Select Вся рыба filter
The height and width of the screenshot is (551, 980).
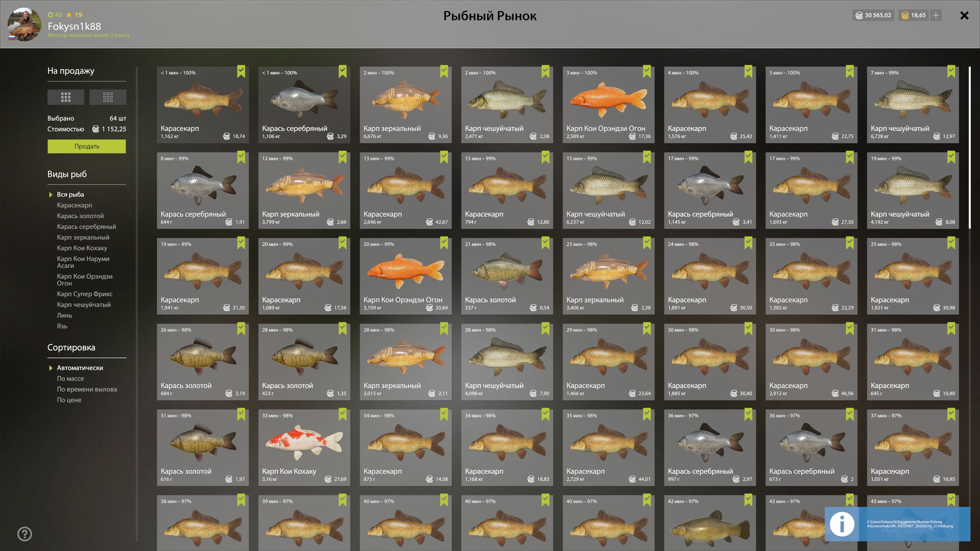click(70, 194)
